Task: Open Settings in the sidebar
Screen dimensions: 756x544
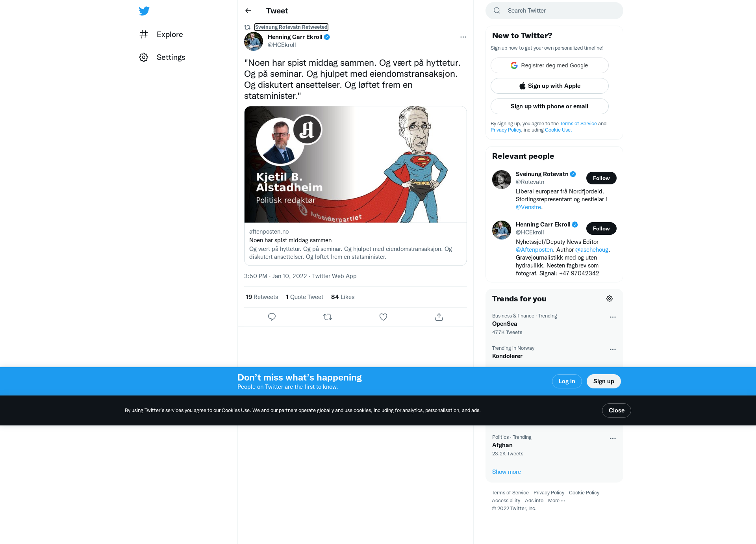Action: pos(162,57)
